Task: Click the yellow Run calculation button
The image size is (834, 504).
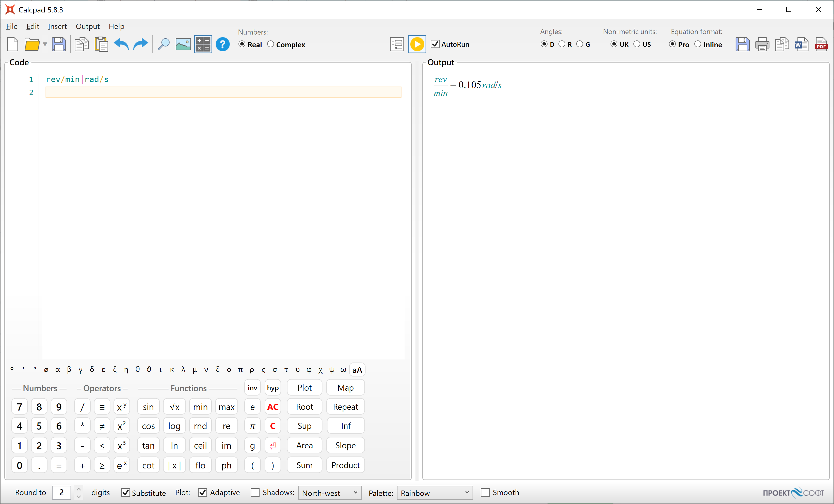Action: [x=417, y=44]
